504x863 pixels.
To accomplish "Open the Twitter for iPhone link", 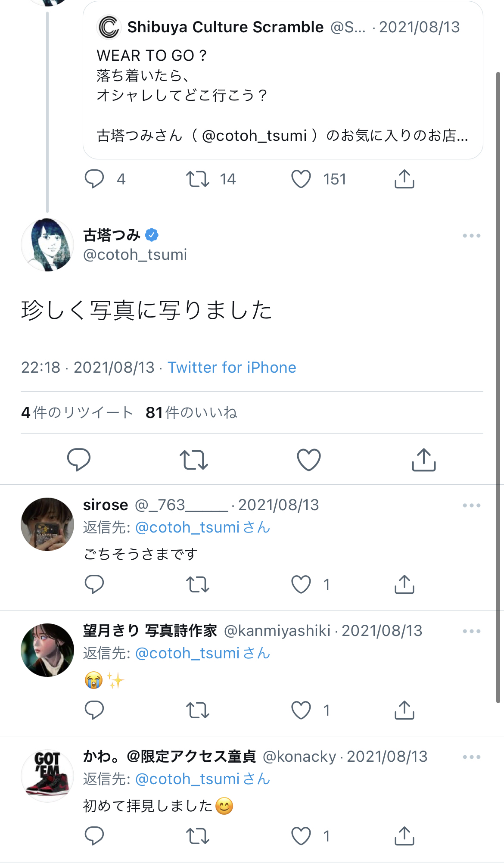I will (x=232, y=368).
